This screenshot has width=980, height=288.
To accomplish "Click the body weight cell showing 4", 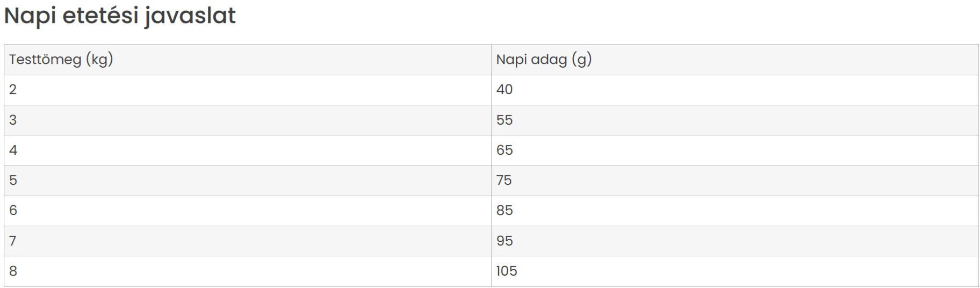I will pyautogui.click(x=248, y=150).
